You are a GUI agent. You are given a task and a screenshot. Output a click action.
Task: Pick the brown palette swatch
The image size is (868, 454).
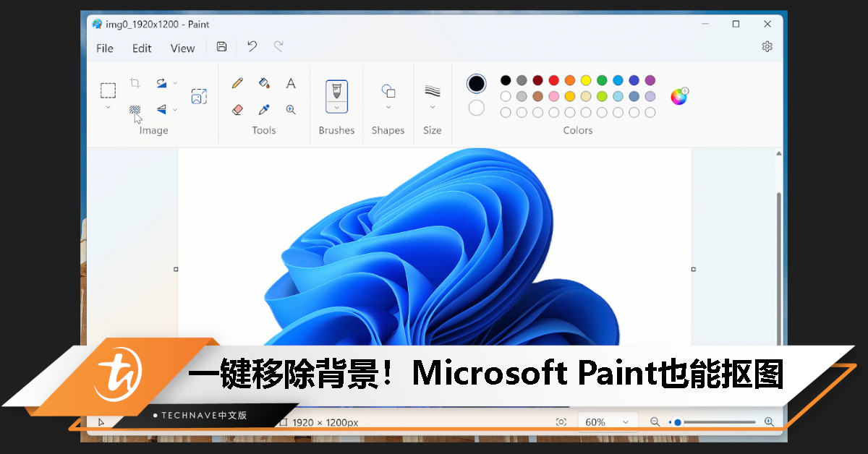click(537, 96)
